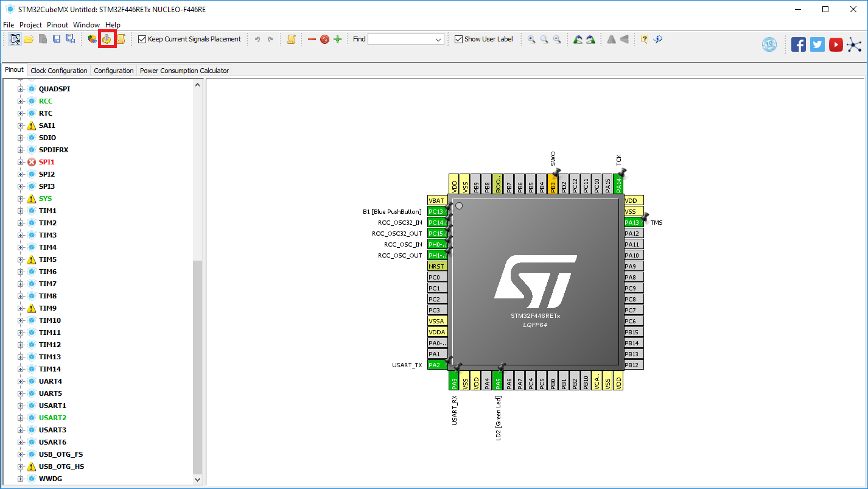The width and height of the screenshot is (868, 489).
Task: Expand the QUADSPI tree node
Action: [x=20, y=89]
